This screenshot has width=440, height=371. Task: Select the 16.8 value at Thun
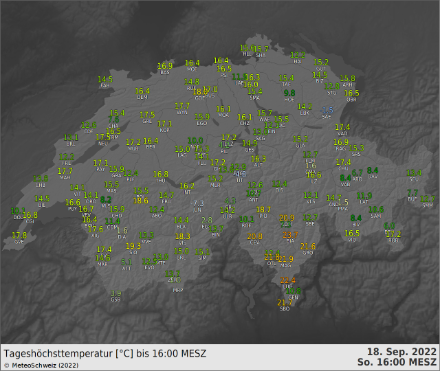[x=161, y=174]
